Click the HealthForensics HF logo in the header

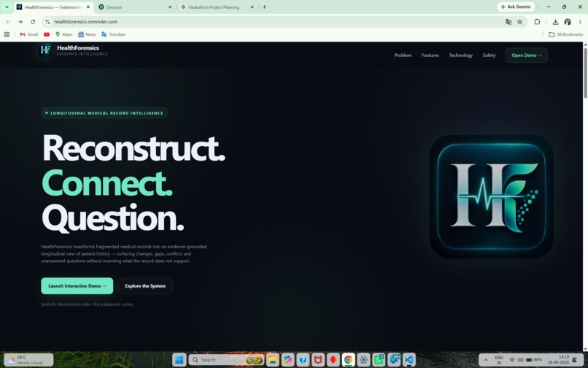point(45,50)
